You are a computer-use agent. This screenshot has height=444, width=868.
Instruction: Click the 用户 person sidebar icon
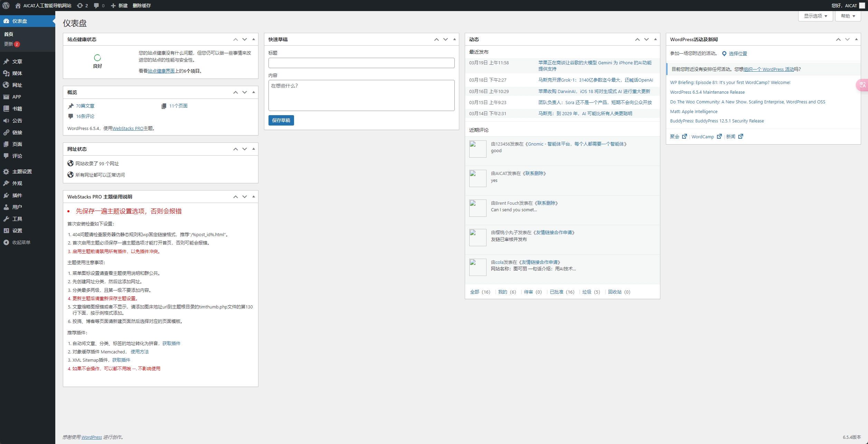coord(6,207)
